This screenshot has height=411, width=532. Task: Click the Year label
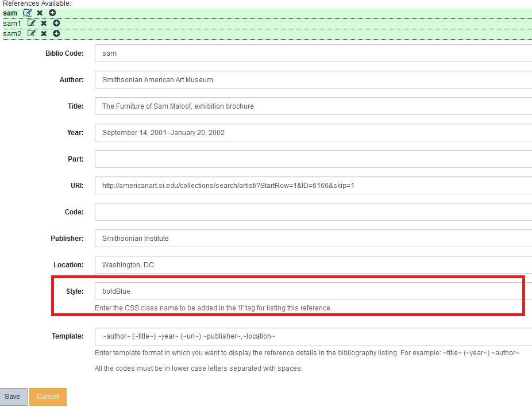(75, 133)
